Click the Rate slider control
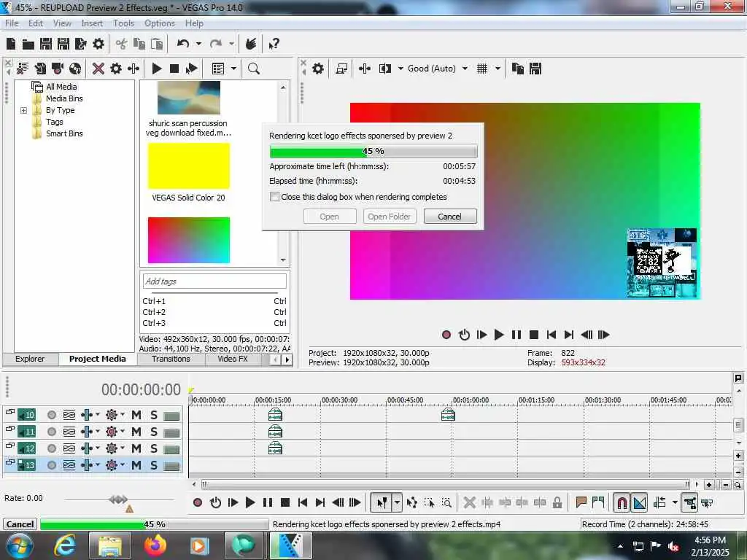The width and height of the screenshot is (747, 560). click(118, 499)
